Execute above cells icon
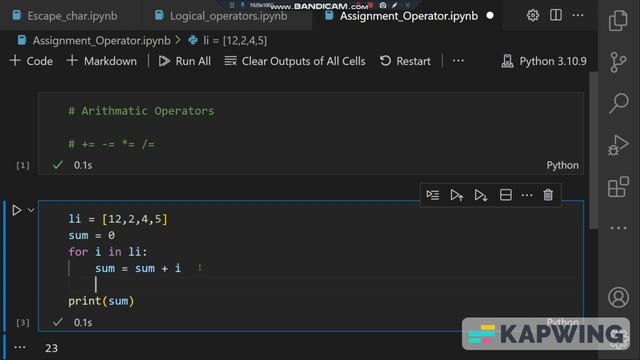 [457, 195]
